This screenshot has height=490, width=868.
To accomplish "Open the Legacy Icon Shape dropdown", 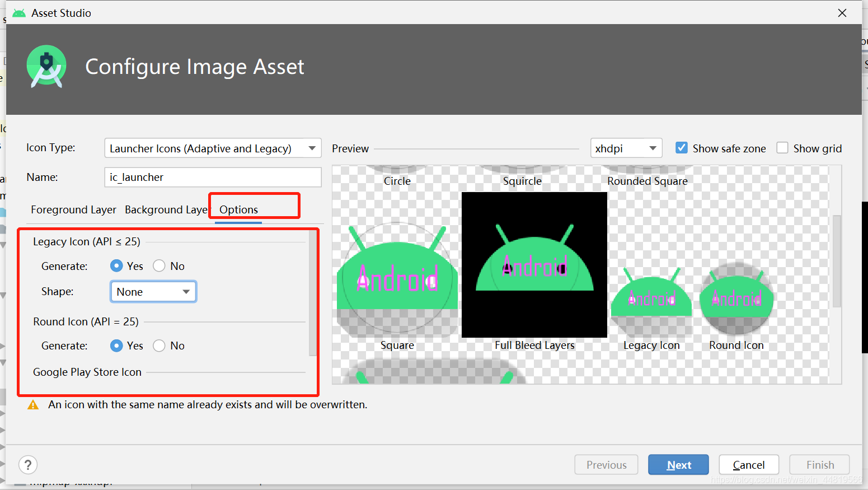I will tap(153, 292).
